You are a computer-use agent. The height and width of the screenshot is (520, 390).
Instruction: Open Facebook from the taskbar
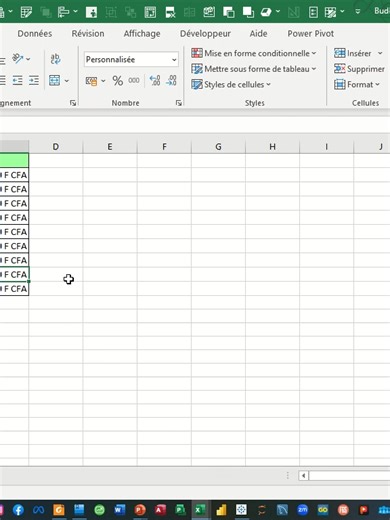pos(18,510)
